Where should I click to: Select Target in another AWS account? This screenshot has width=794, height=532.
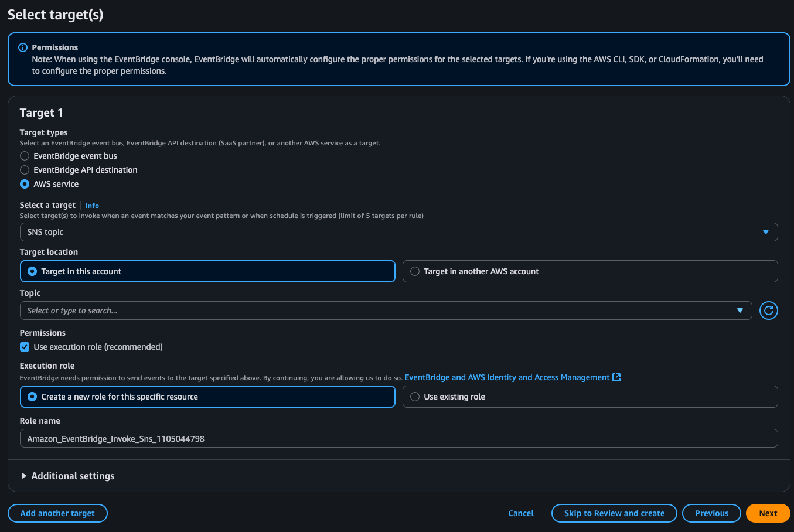coord(415,271)
